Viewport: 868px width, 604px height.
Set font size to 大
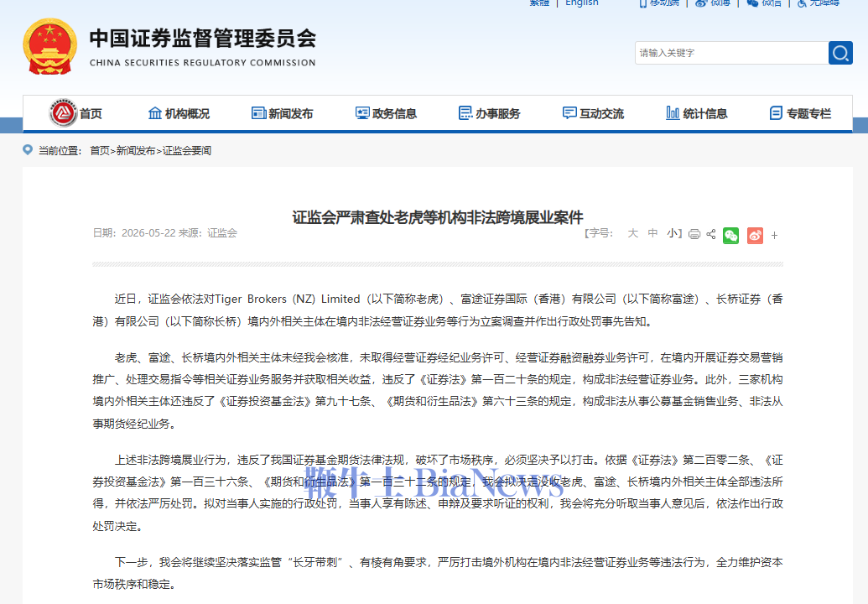(x=632, y=233)
